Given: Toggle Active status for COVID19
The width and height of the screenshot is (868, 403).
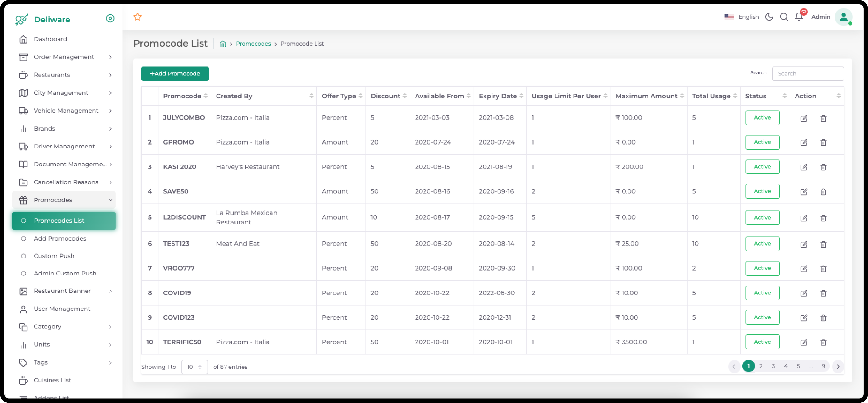Looking at the screenshot, I should [762, 293].
